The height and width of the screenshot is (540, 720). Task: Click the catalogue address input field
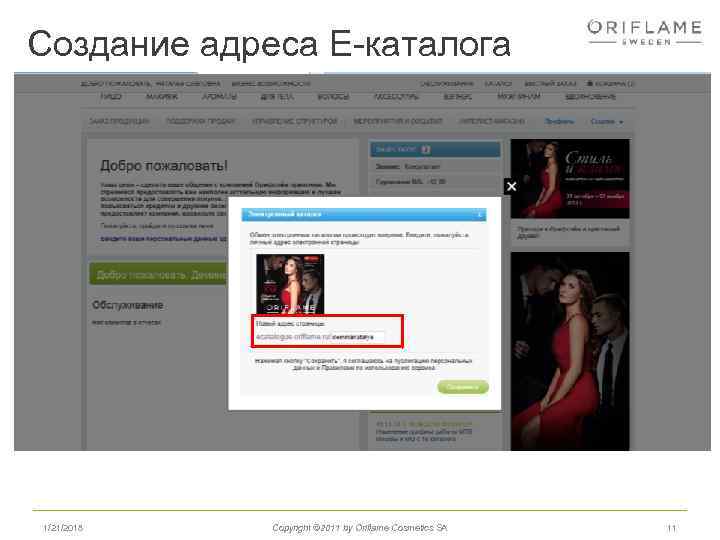point(358,337)
